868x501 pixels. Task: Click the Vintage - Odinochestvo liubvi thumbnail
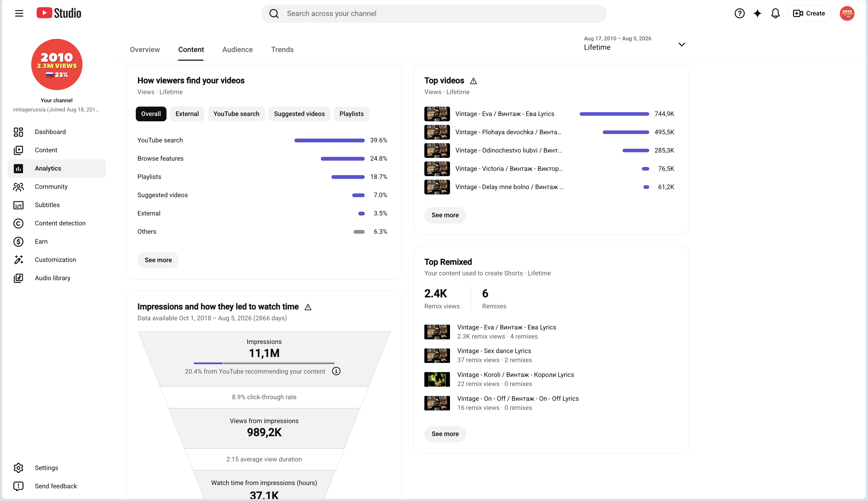point(437,150)
